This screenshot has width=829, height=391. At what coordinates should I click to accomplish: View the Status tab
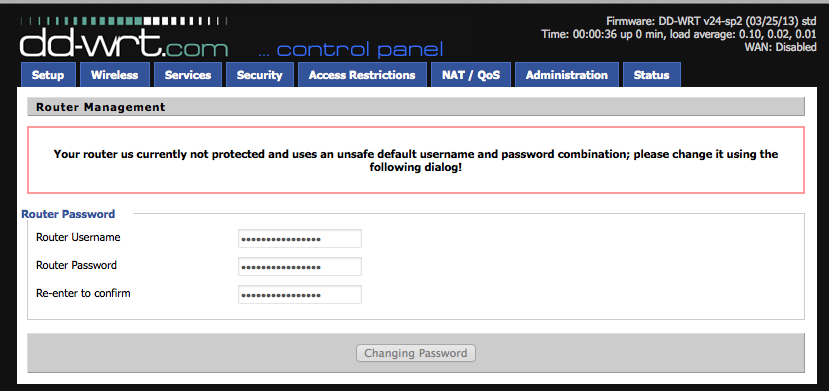point(651,75)
